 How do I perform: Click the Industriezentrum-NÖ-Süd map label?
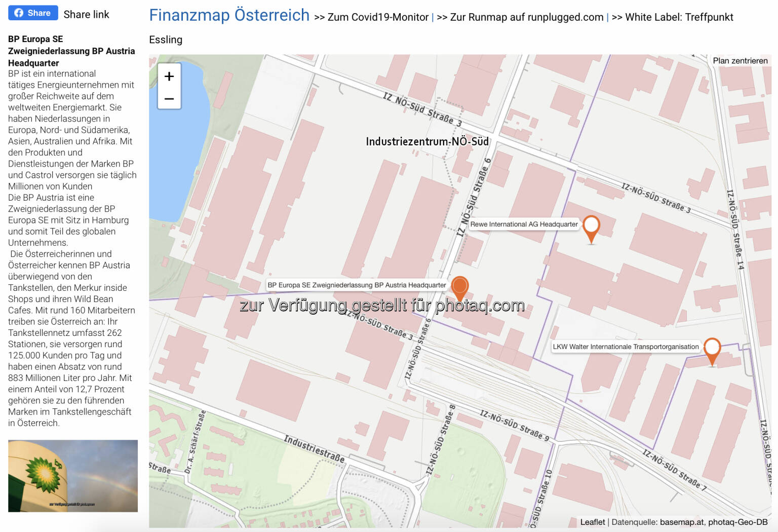[427, 141]
